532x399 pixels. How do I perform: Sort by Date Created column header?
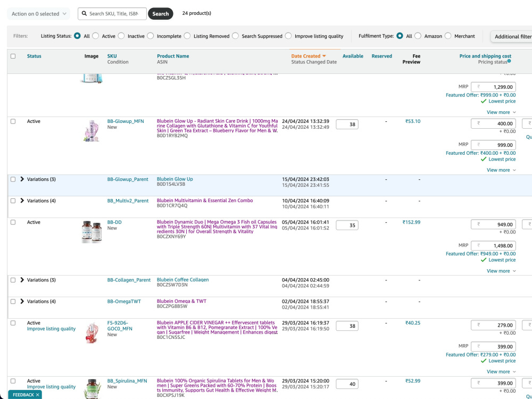pos(305,56)
